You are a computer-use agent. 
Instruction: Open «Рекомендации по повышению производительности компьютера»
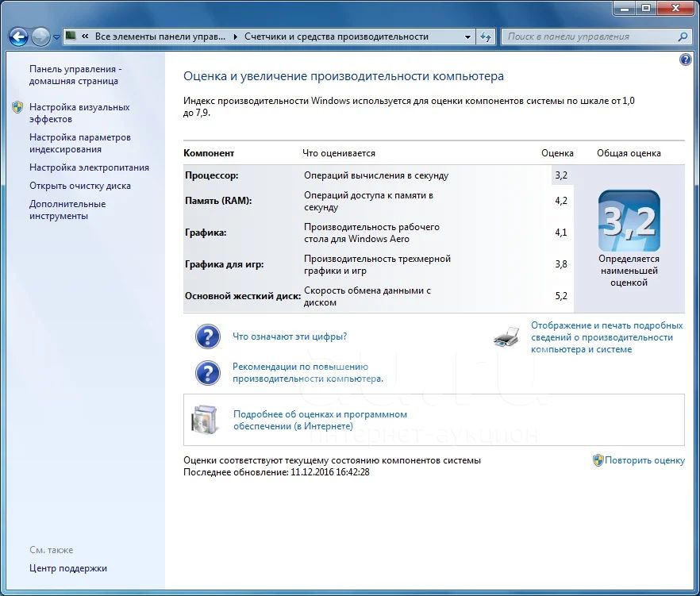tap(308, 373)
